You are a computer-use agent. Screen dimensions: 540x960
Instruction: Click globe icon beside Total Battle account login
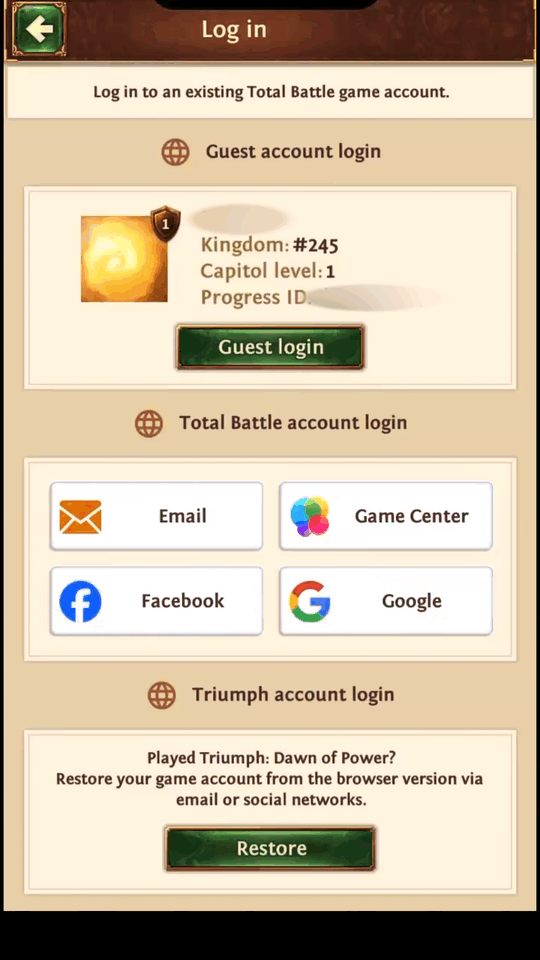coord(149,423)
